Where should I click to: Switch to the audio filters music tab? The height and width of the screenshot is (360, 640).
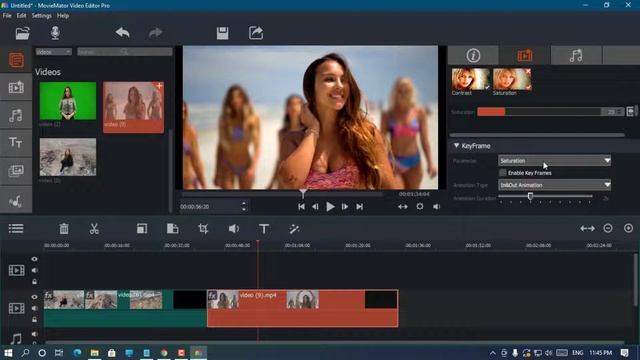(x=576, y=55)
